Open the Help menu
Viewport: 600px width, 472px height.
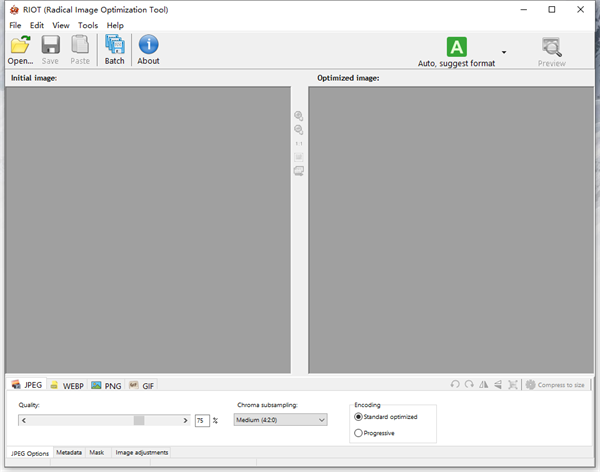[115, 25]
